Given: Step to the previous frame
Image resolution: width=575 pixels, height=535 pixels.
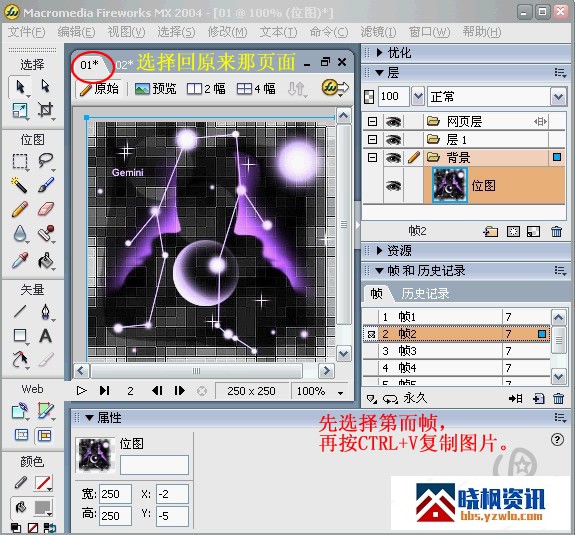Looking at the screenshot, I should (x=157, y=391).
